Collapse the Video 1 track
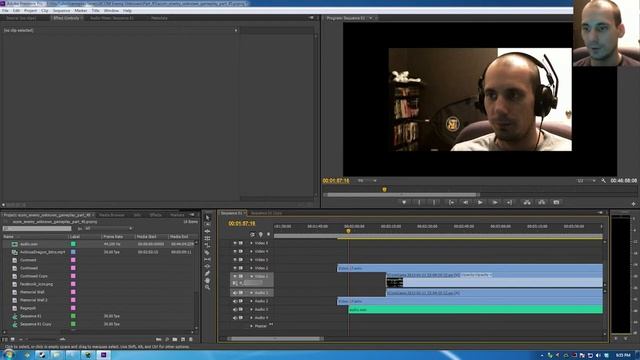This screenshot has height=360, width=640. pos(251,276)
